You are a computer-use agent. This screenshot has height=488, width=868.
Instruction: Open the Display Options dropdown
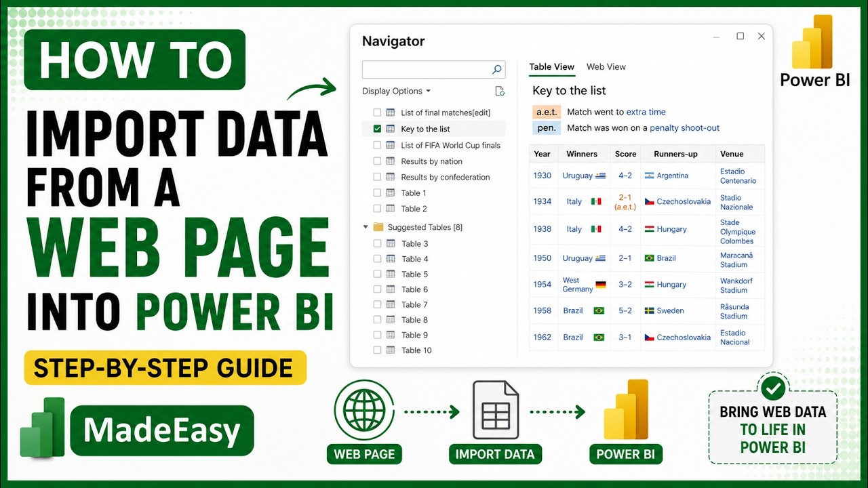(396, 91)
